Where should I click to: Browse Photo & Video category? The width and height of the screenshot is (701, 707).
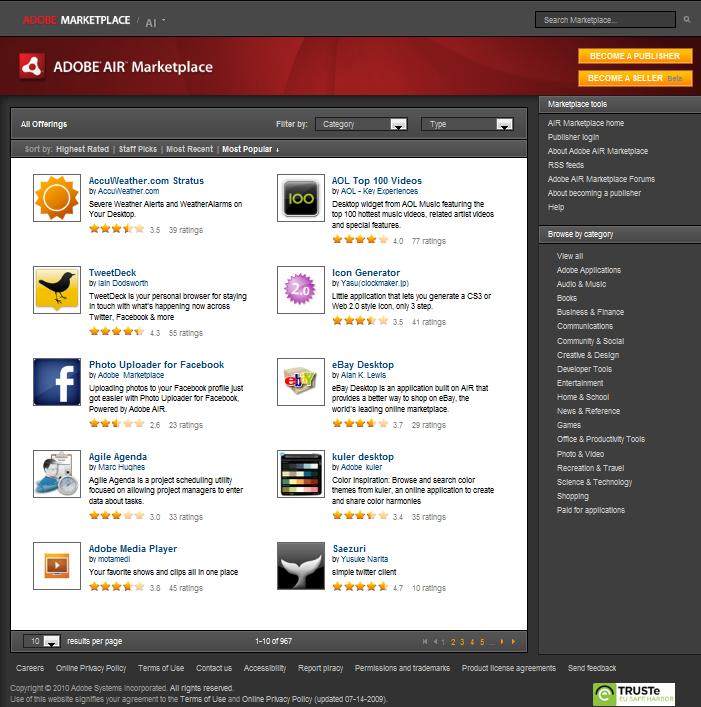[580, 454]
